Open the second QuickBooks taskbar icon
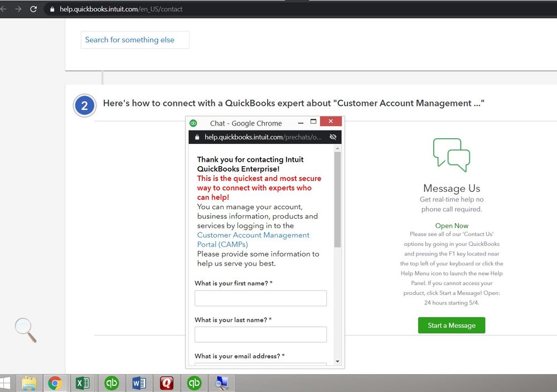557x392 pixels. pyautogui.click(x=194, y=383)
